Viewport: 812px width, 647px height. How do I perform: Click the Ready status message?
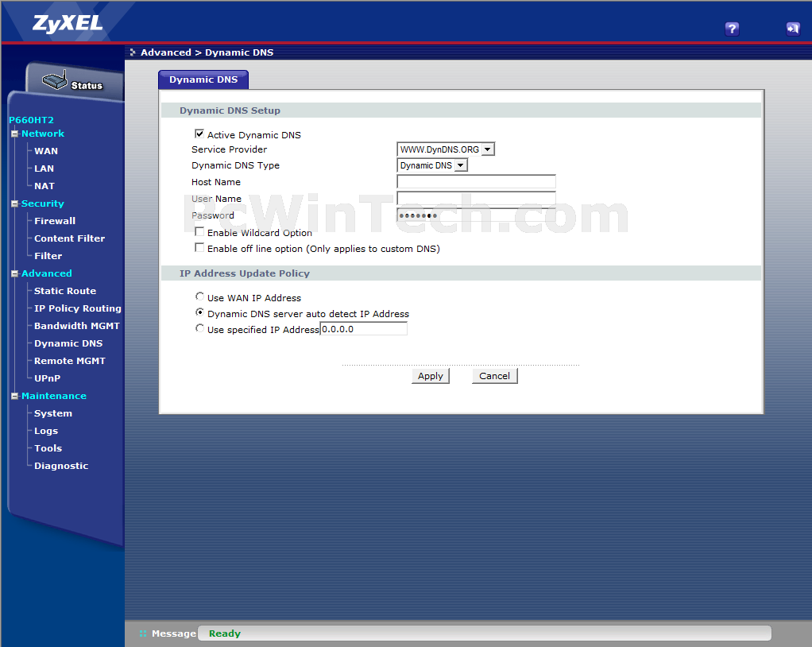225,633
